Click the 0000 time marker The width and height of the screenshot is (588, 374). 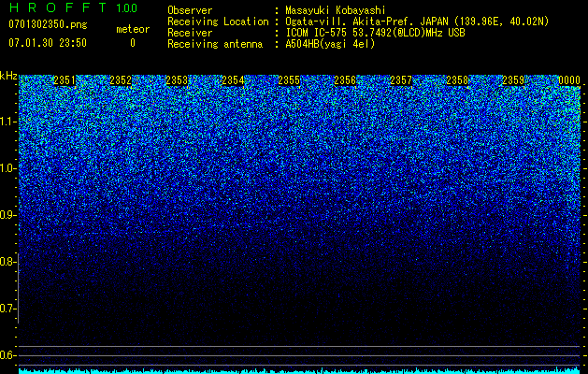click(569, 80)
